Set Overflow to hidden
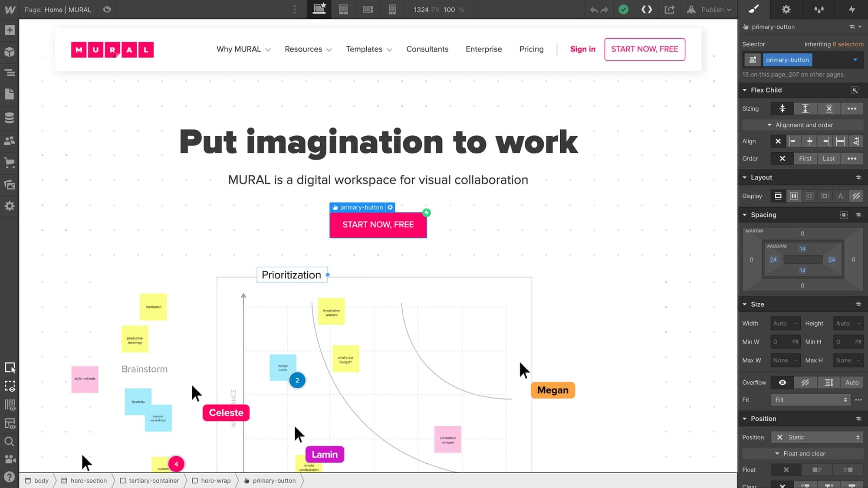This screenshot has height=488, width=868. click(805, 382)
